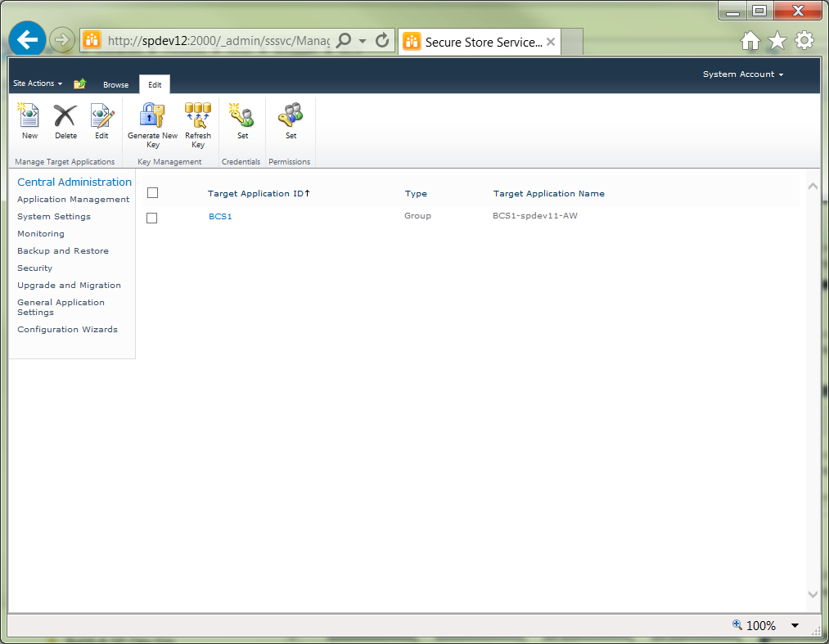Maximize the browser window
Screen dimensions: 829x644
point(759,11)
